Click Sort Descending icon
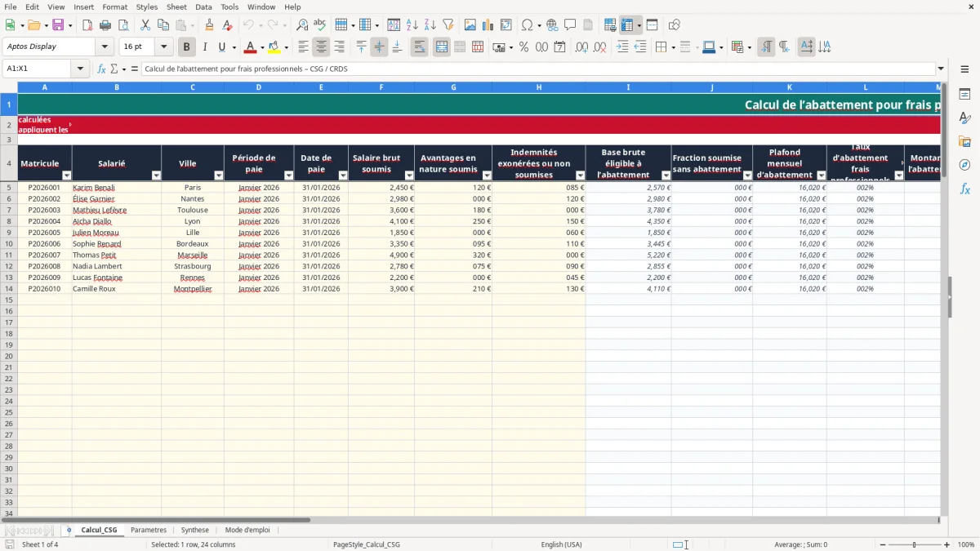The image size is (980, 551). (430, 25)
